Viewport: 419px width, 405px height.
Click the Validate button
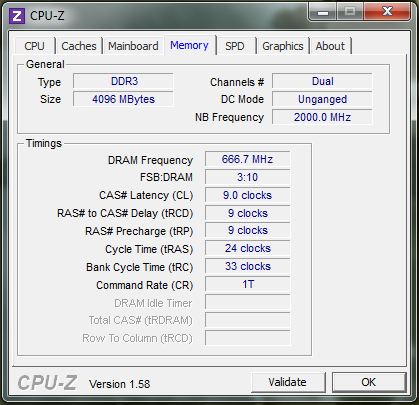[288, 382]
